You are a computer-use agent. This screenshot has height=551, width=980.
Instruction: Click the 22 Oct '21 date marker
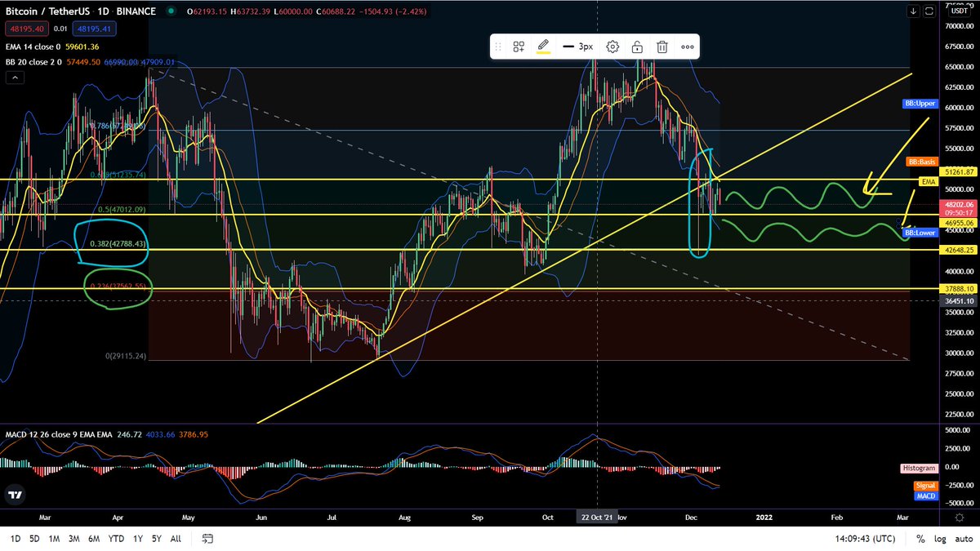598,517
